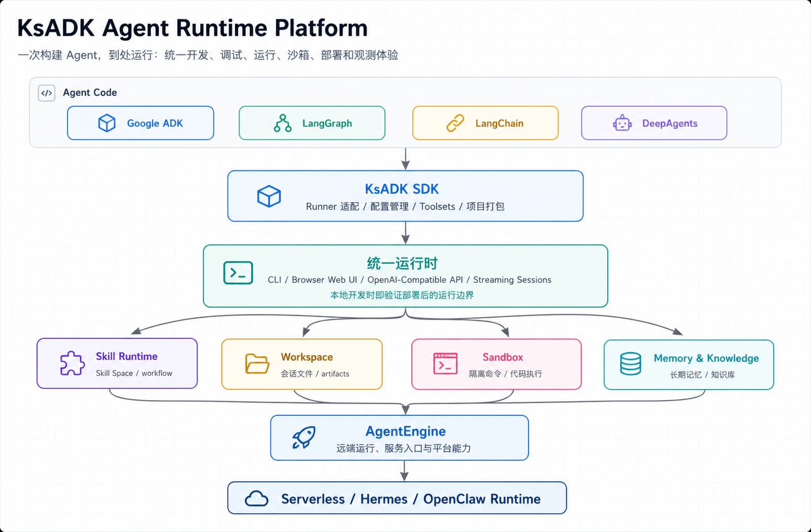
Task: Click the Agent Code label
Action: coord(90,93)
